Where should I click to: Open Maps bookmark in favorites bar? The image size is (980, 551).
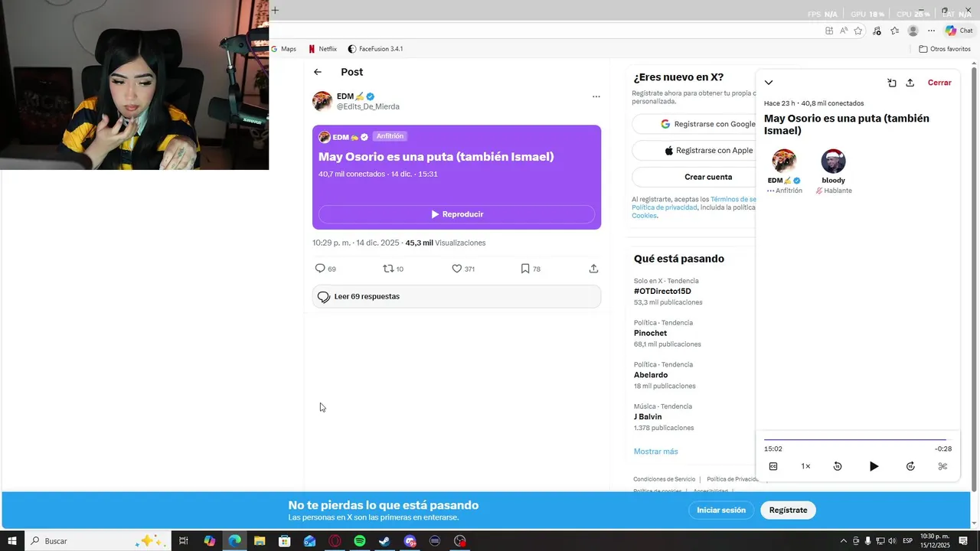click(x=283, y=49)
